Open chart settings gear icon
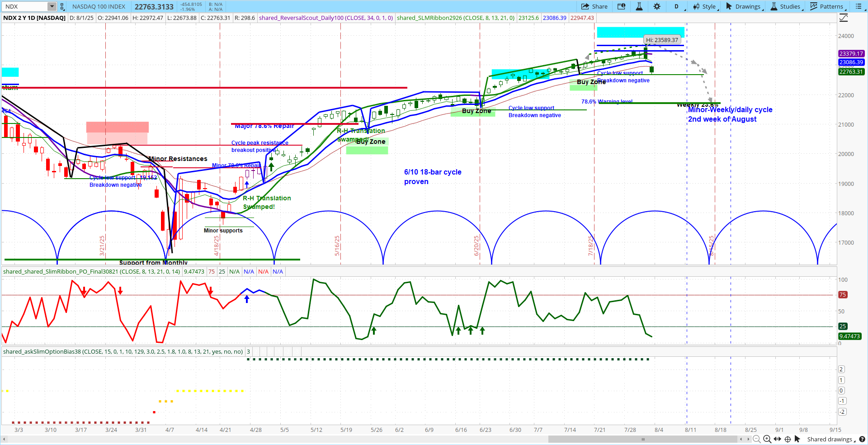This screenshot has width=868, height=445. (657, 6)
